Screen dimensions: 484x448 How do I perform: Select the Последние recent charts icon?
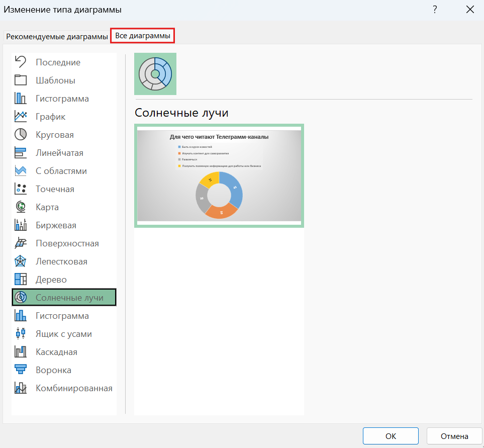pyautogui.click(x=21, y=62)
